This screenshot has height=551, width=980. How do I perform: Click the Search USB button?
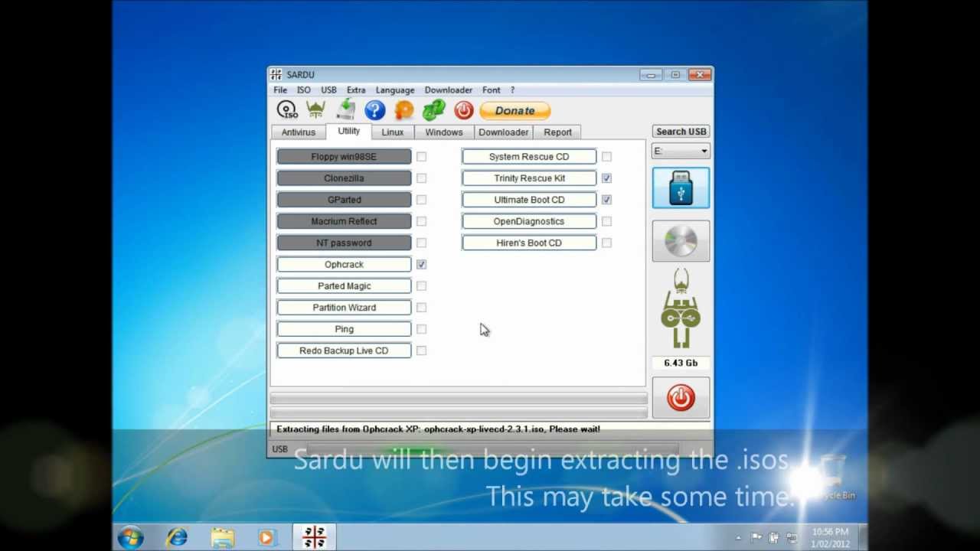[x=681, y=132]
